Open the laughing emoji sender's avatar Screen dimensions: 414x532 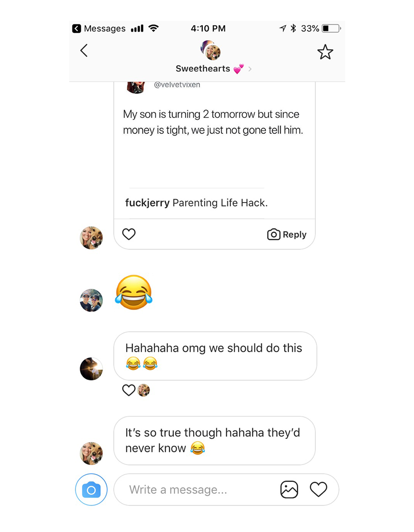pyautogui.click(x=91, y=300)
